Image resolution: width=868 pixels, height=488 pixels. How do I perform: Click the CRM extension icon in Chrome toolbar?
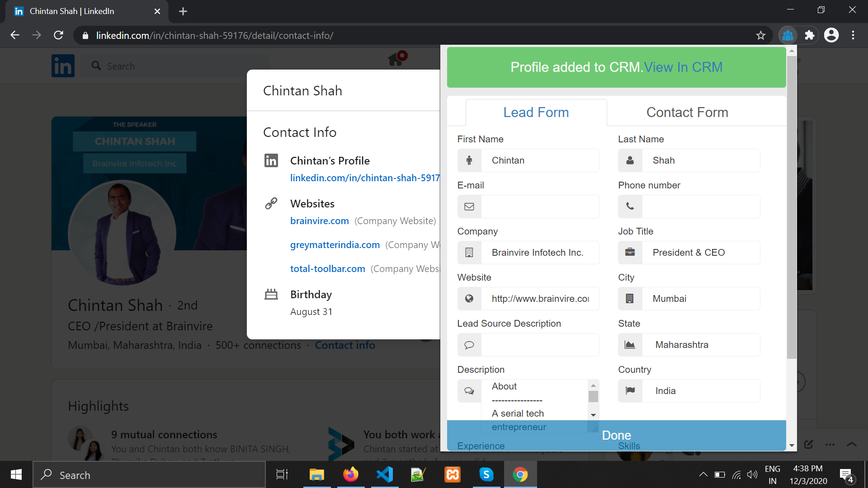click(x=788, y=35)
